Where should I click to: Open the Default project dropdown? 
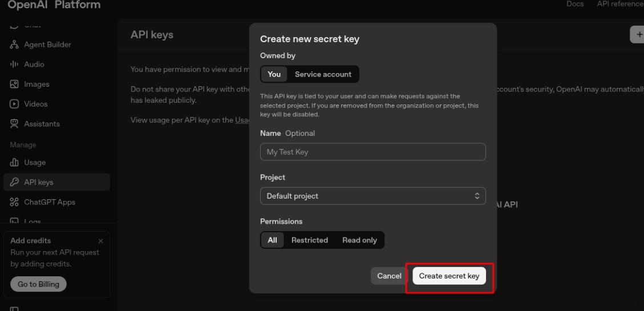click(x=372, y=196)
